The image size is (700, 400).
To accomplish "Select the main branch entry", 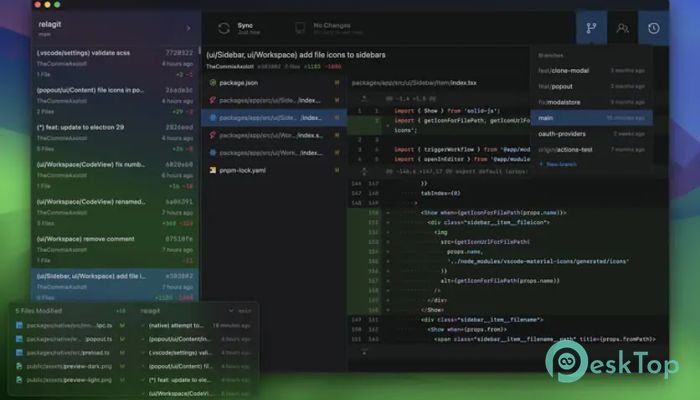I will pos(591,118).
